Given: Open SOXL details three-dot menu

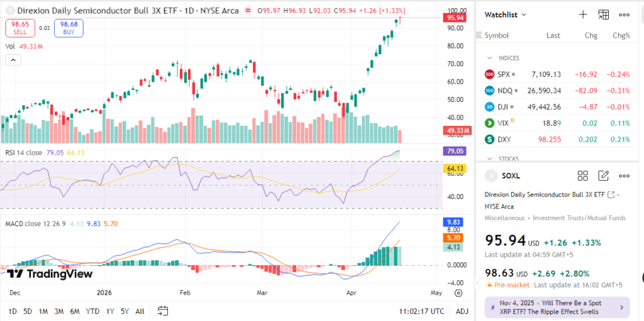Looking at the screenshot, I should (x=624, y=176).
